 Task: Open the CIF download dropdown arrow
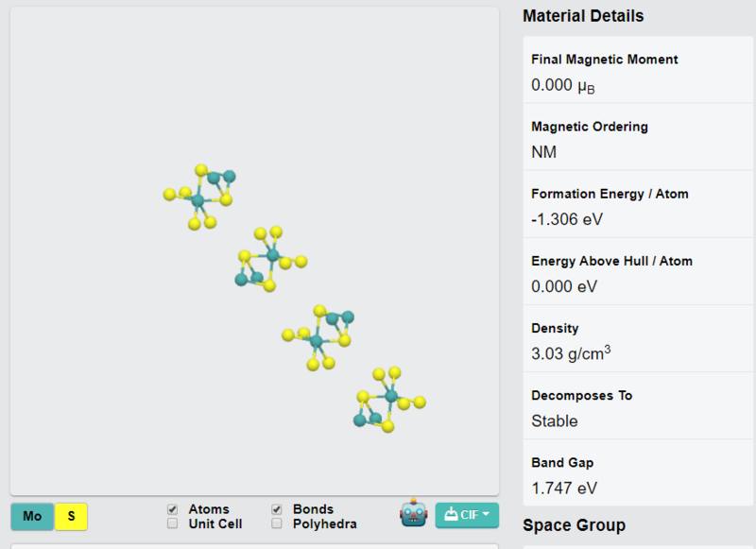click(486, 514)
